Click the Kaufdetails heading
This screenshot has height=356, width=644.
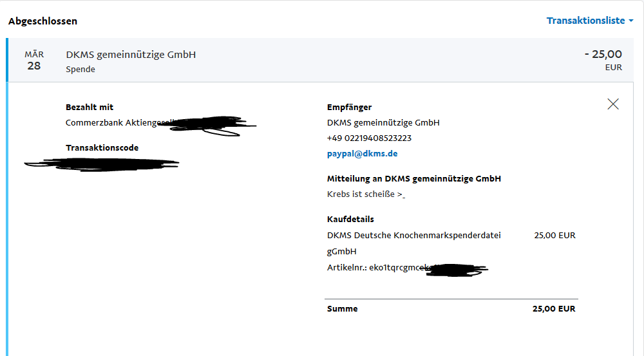350,220
